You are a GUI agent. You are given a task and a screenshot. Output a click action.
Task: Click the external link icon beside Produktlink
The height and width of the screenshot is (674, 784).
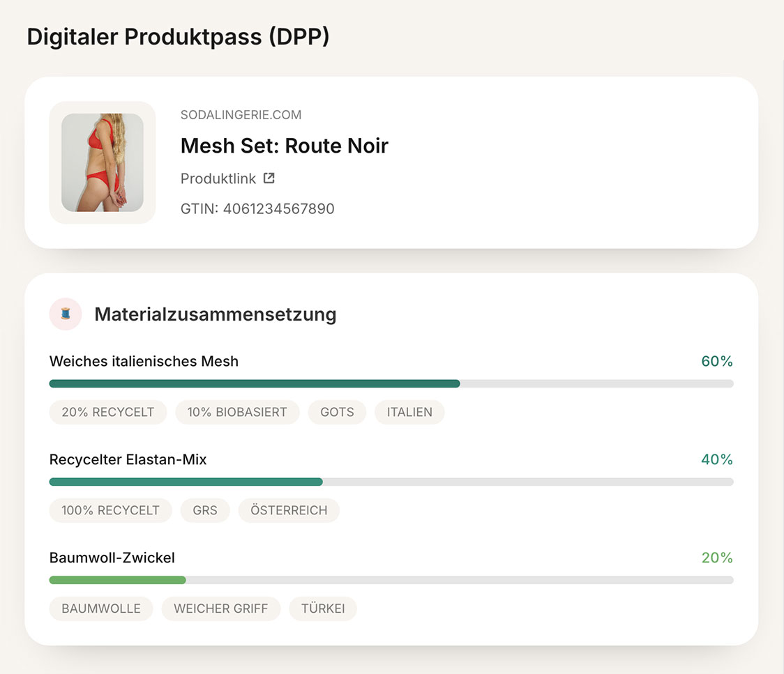click(x=269, y=178)
